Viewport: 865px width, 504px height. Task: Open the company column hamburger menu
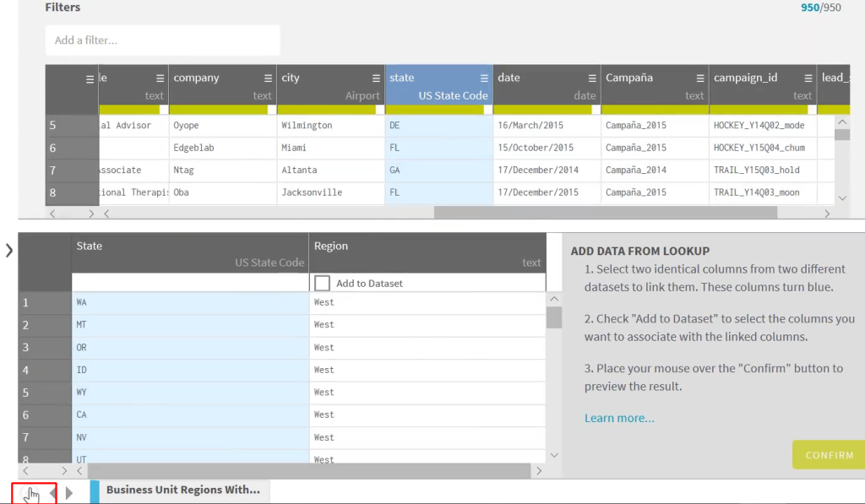coord(269,78)
